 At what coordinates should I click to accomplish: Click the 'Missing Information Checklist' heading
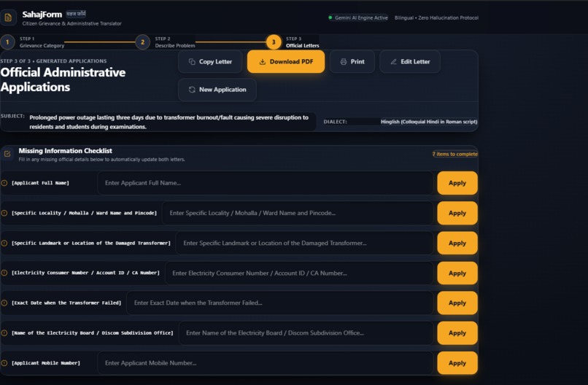tap(65, 151)
